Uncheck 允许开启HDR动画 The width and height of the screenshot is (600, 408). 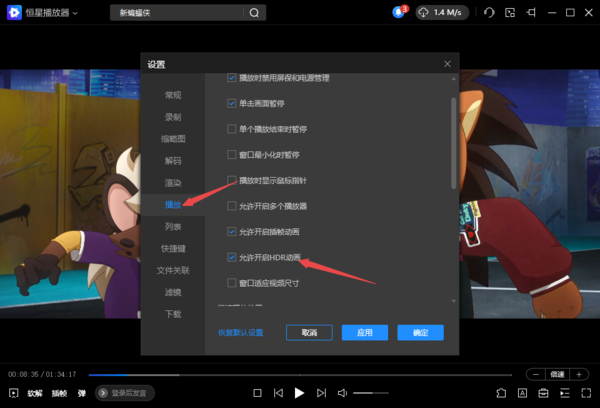[232, 257]
